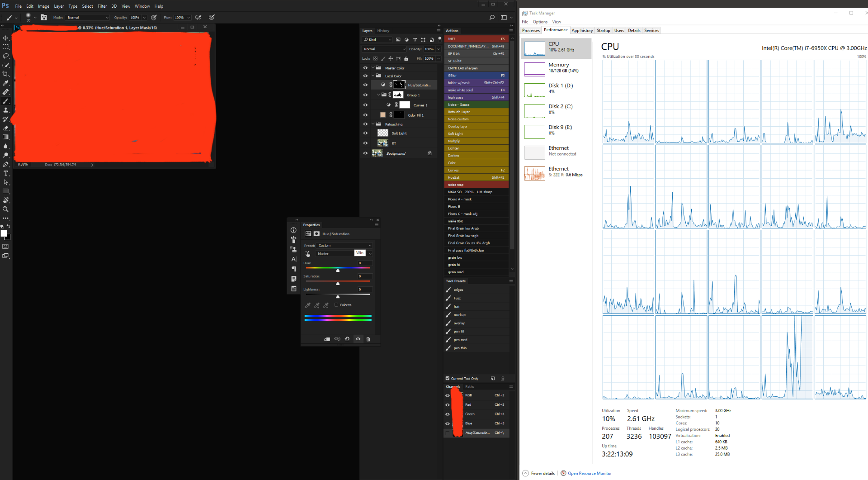Click the Open Resource Monitor link
This screenshot has height=480, width=868.
[x=589, y=473]
